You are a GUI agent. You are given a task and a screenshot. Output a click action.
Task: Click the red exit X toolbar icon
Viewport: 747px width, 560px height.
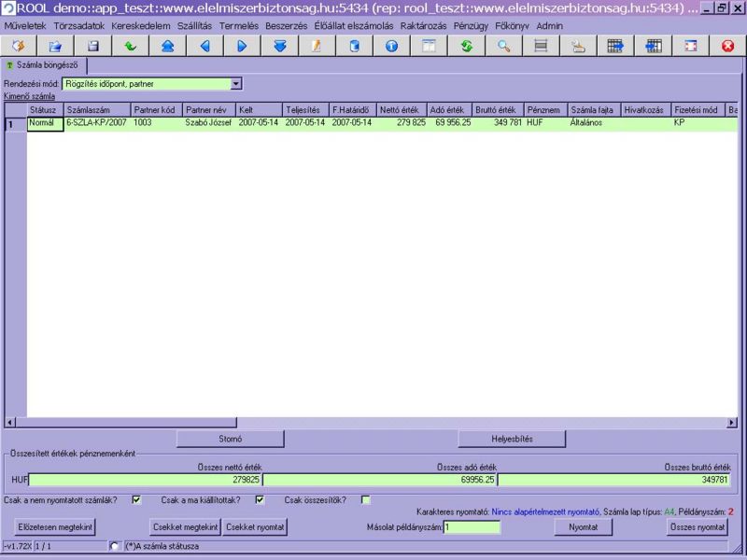click(x=727, y=46)
